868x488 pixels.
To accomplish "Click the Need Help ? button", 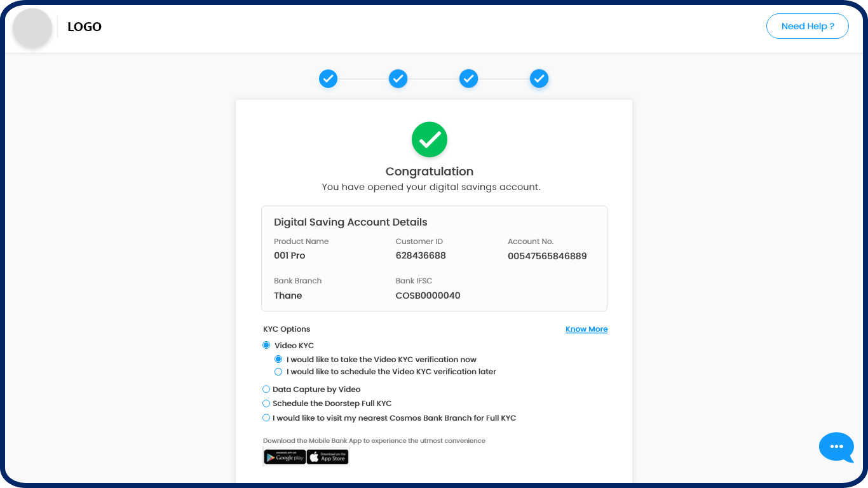I will point(808,26).
